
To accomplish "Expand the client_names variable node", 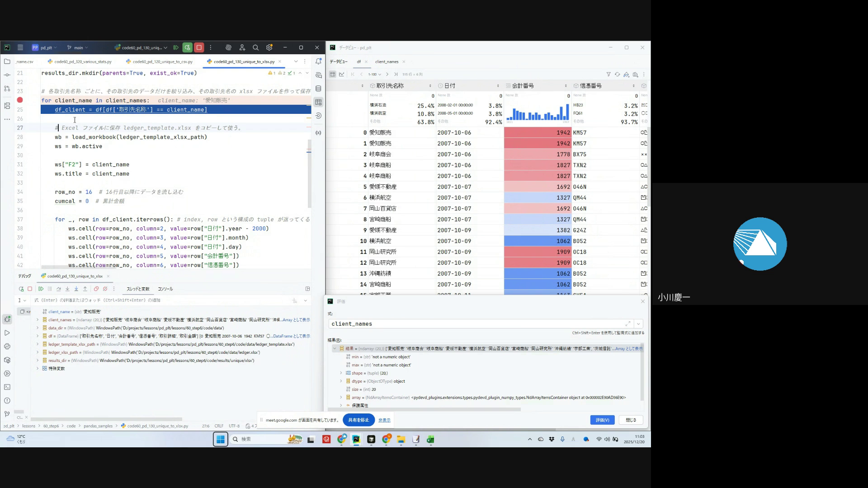I will tap(38, 320).
